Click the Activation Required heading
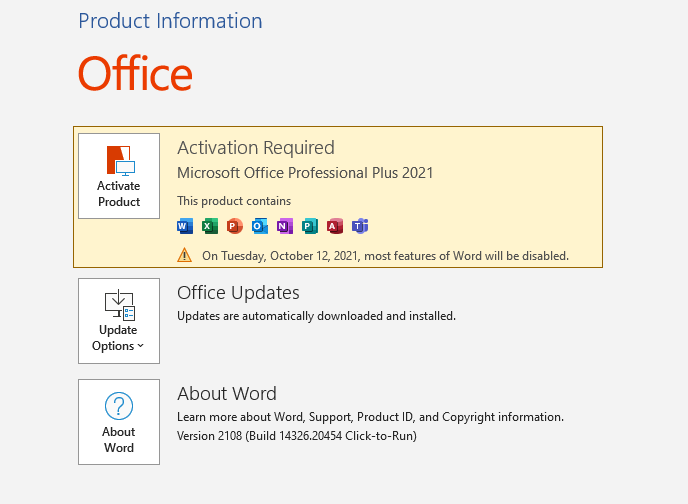The image size is (688, 504). point(256,148)
